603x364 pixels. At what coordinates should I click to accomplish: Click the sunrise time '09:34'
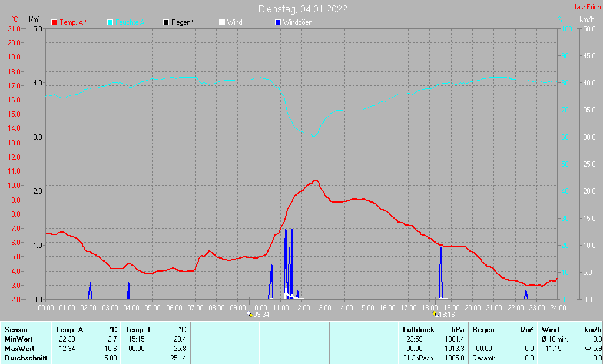click(x=261, y=315)
